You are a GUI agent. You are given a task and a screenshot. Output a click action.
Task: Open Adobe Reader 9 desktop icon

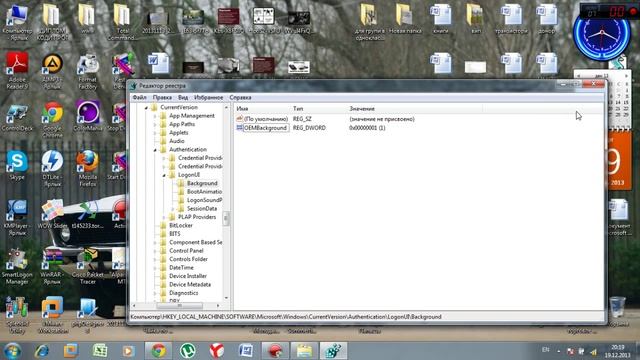click(x=17, y=70)
